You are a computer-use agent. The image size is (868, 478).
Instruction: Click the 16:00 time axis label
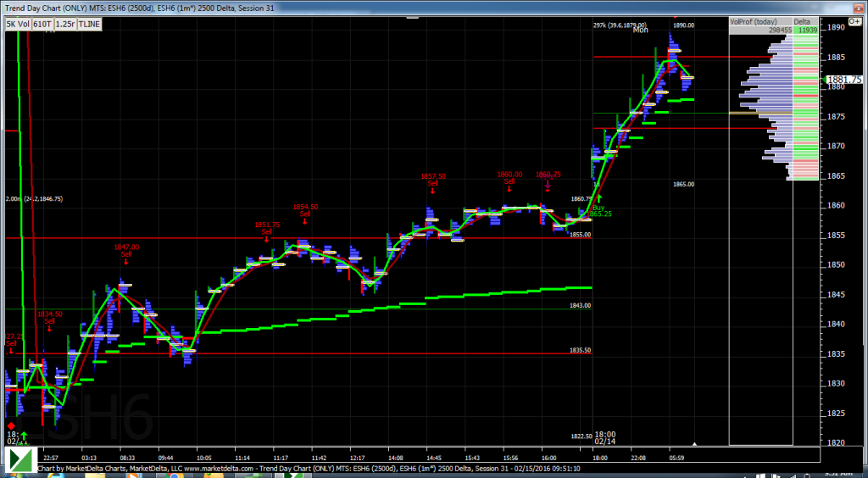[549, 458]
